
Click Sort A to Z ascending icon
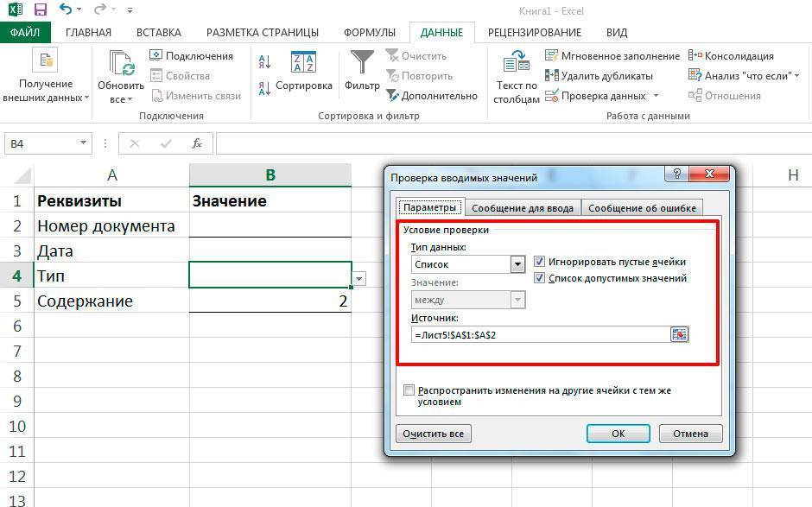265,61
